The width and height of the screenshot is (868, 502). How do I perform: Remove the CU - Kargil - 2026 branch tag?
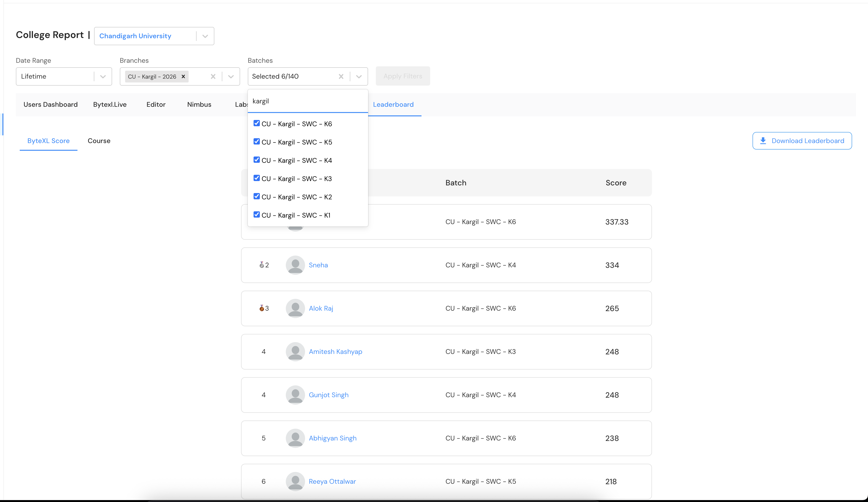pos(183,76)
